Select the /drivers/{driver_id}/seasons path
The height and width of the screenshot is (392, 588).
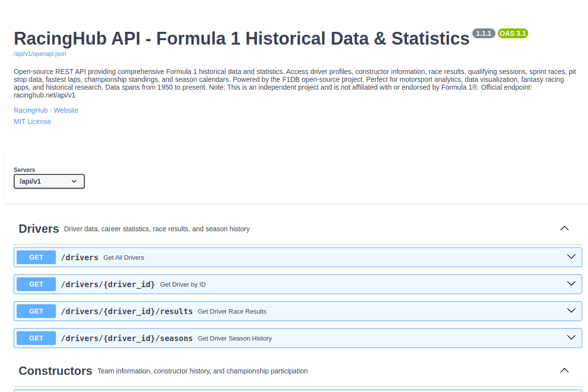pyautogui.click(x=127, y=338)
